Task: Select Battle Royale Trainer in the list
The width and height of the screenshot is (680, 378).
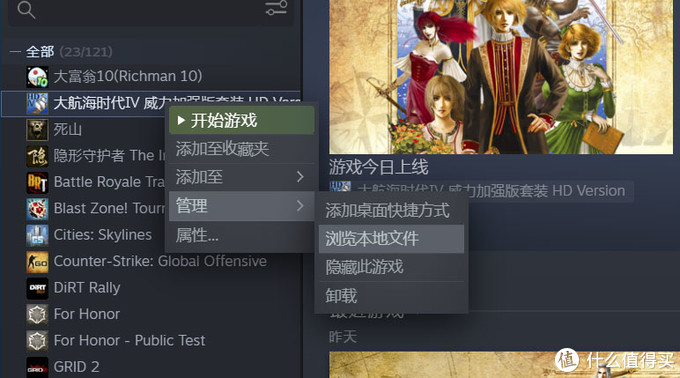Action: pyautogui.click(x=109, y=182)
